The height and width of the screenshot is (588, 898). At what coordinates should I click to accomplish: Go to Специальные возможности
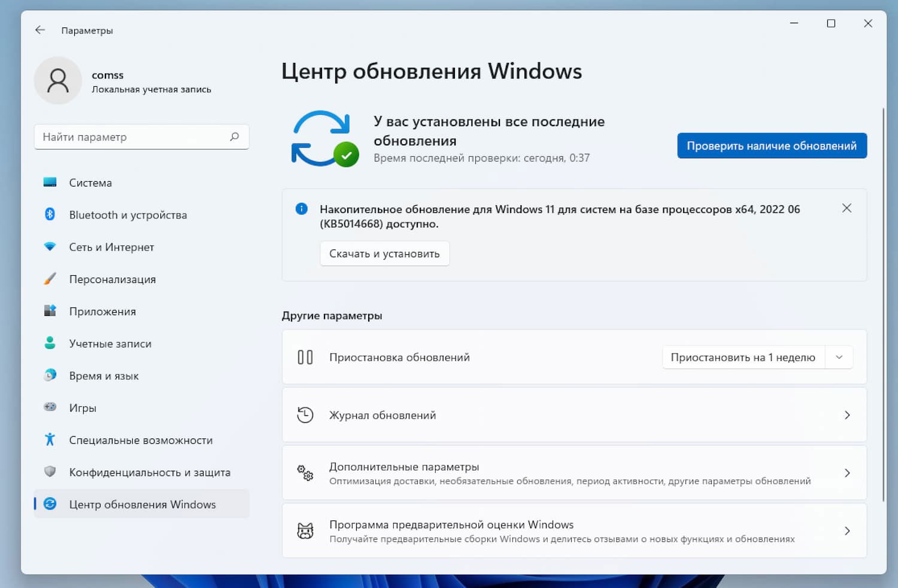tap(141, 440)
